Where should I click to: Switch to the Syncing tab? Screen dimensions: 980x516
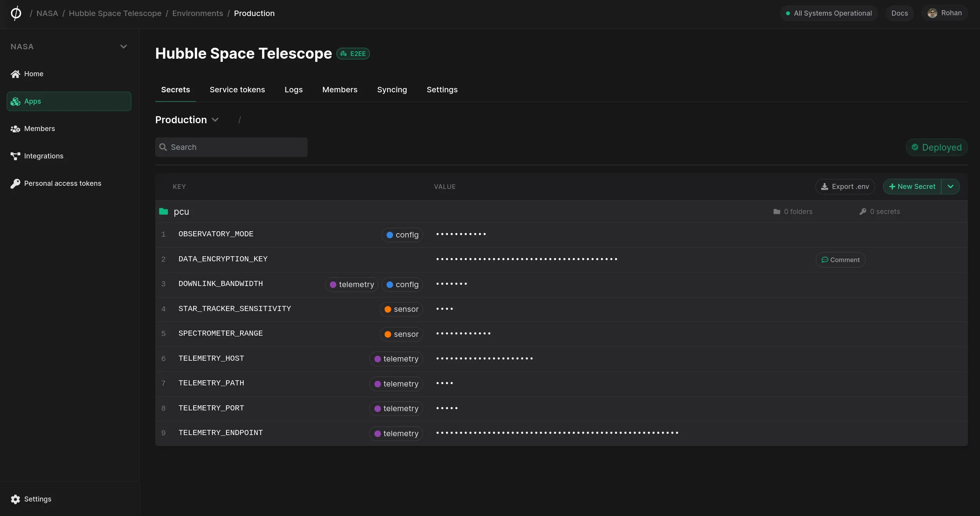coord(392,90)
